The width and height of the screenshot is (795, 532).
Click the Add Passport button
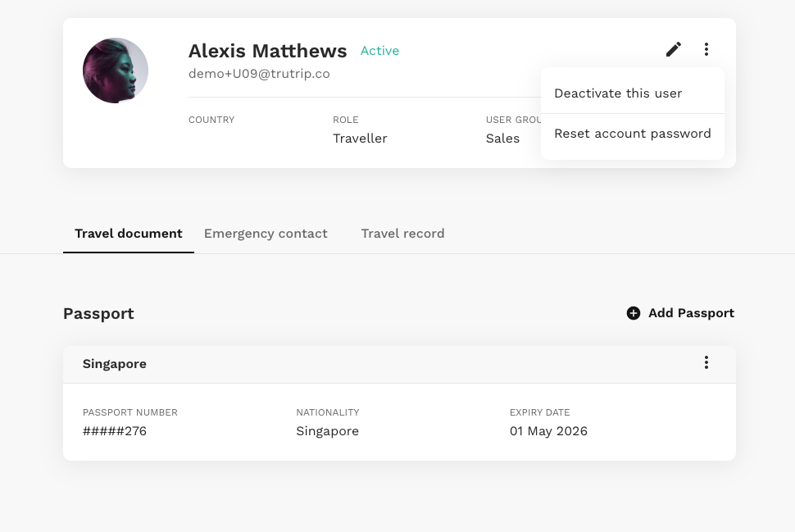[x=680, y=313]
